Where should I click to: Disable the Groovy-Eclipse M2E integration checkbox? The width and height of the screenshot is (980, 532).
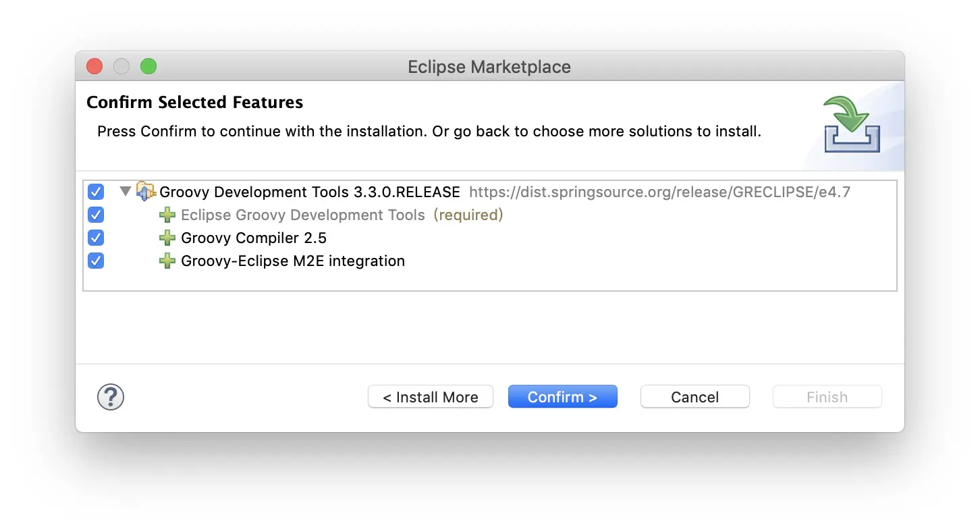point(96,261)
